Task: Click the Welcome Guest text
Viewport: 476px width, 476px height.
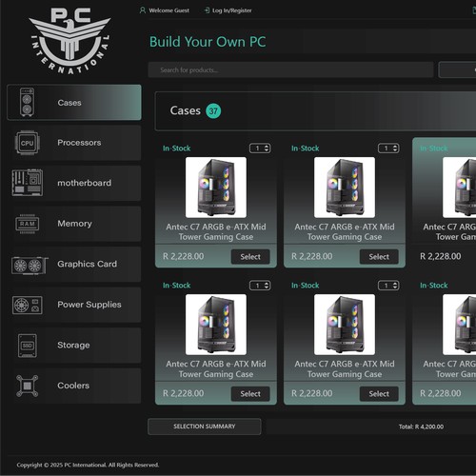Action: click(x=169, y=10)
